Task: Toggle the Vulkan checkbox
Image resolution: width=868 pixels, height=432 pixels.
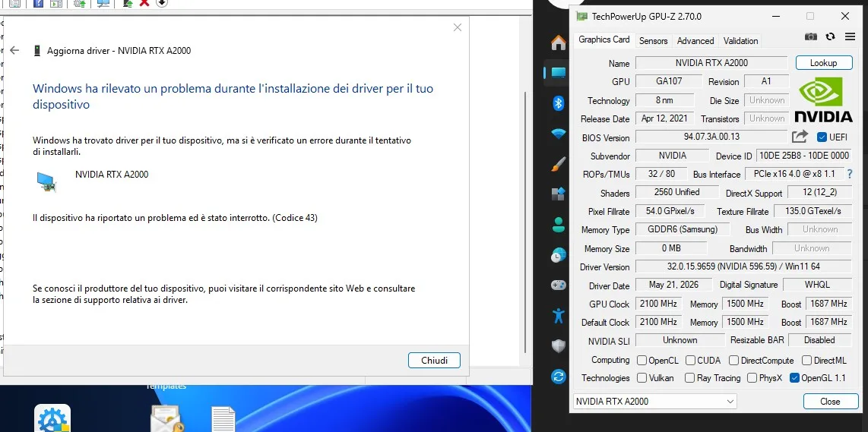Action: [641, 378]
